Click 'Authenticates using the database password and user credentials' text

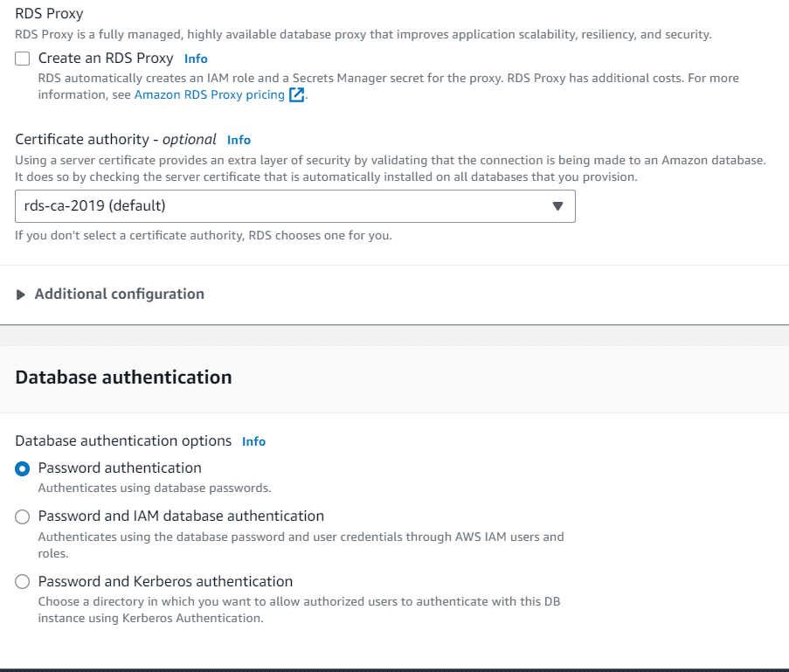click(x=301, y=544)
